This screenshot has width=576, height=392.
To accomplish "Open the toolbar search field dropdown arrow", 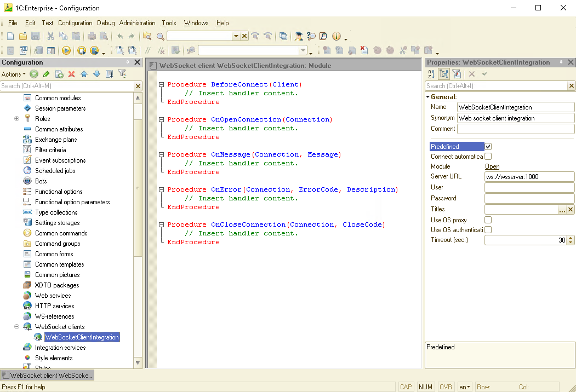I will [236, 36].
